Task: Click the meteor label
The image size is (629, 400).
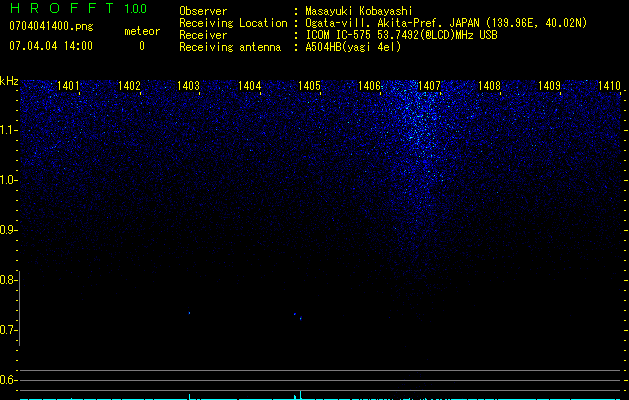Action: (142, 31)
